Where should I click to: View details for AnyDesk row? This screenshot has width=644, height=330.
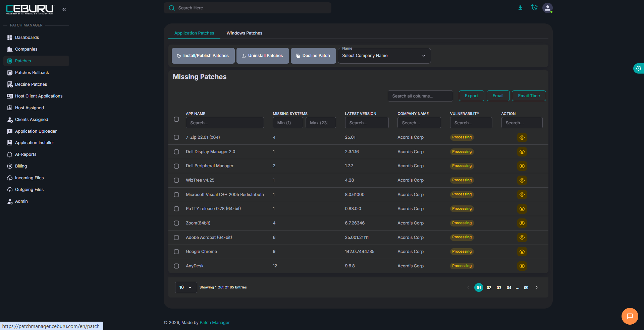(x=522, y=266)
